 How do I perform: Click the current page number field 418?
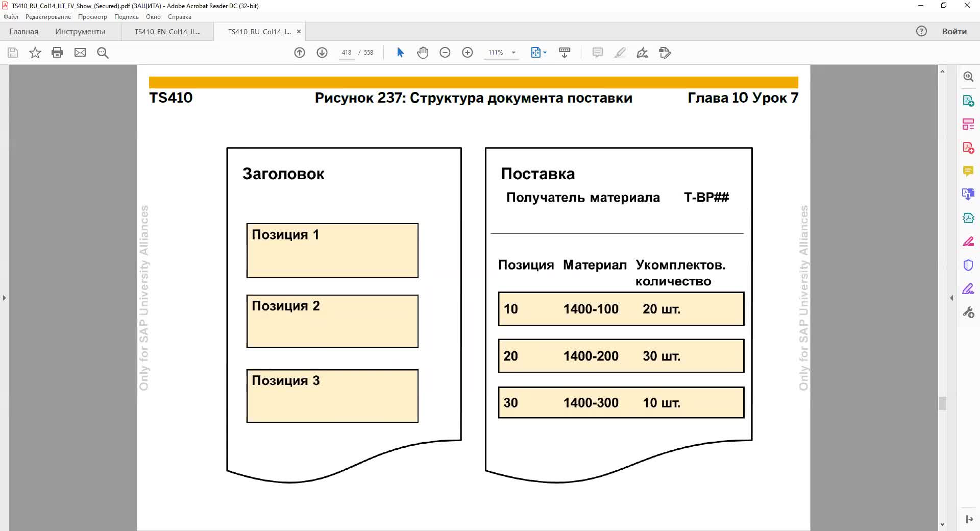(x=347, y=53)
